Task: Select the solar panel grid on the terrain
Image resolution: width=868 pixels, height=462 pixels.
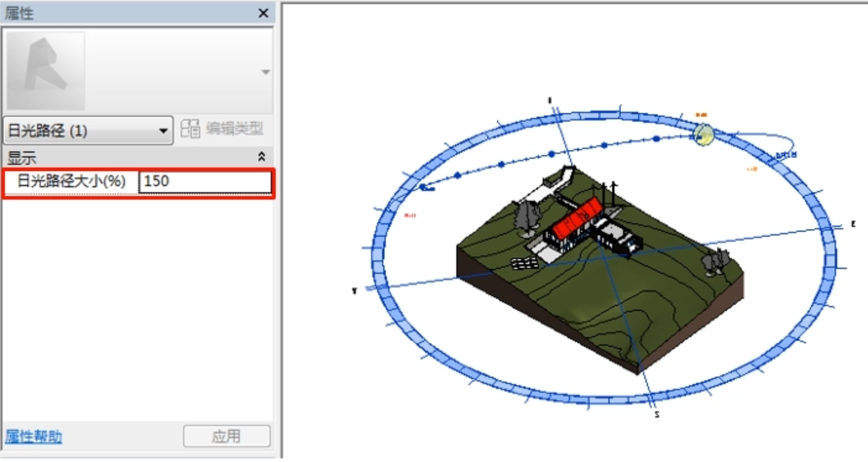Action: point(524,263)
